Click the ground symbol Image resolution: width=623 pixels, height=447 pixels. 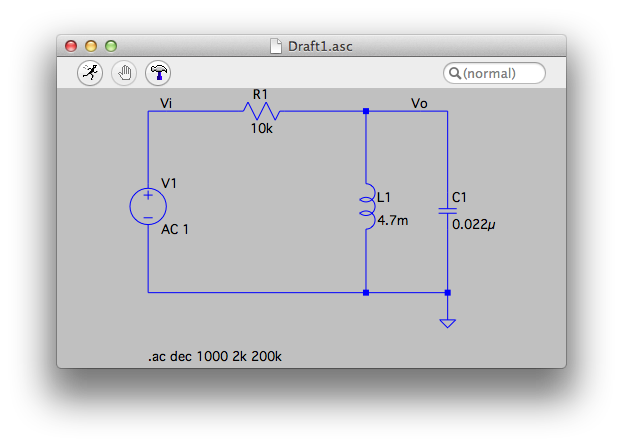(447, 322)
